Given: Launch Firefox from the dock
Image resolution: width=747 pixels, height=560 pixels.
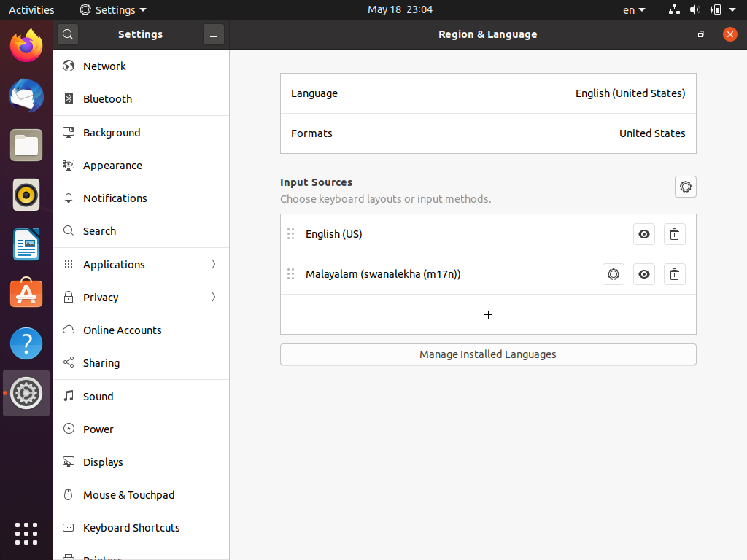Looking at the screenshot, I should click(26, 46).
